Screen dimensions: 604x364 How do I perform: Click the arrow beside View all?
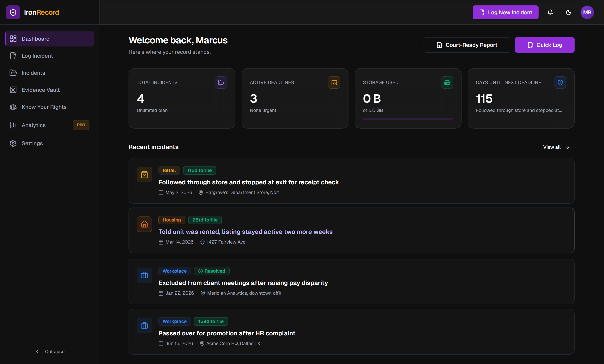tap(567, 147)
